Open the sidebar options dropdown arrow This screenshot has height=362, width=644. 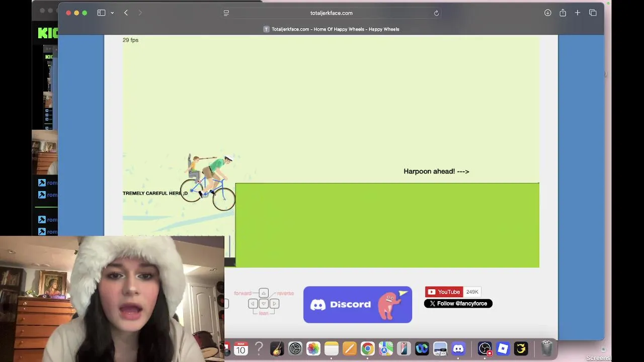coord(112,13)
